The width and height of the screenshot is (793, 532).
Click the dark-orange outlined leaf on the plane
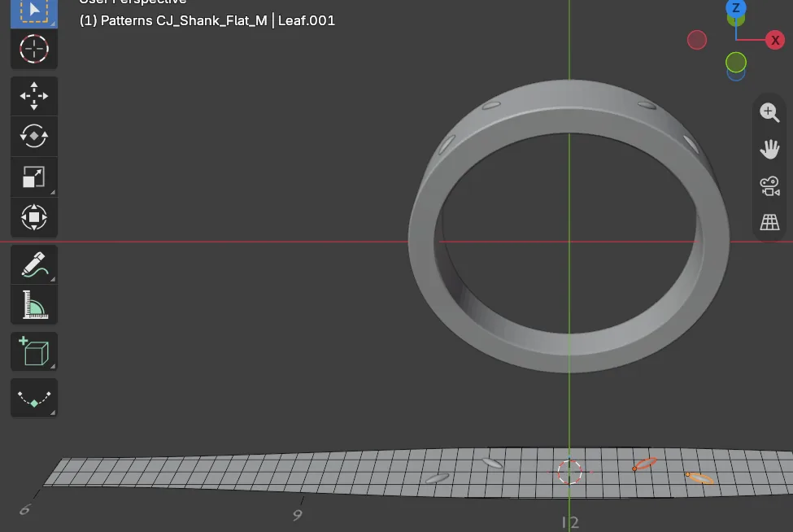click(x=644, y=464)
